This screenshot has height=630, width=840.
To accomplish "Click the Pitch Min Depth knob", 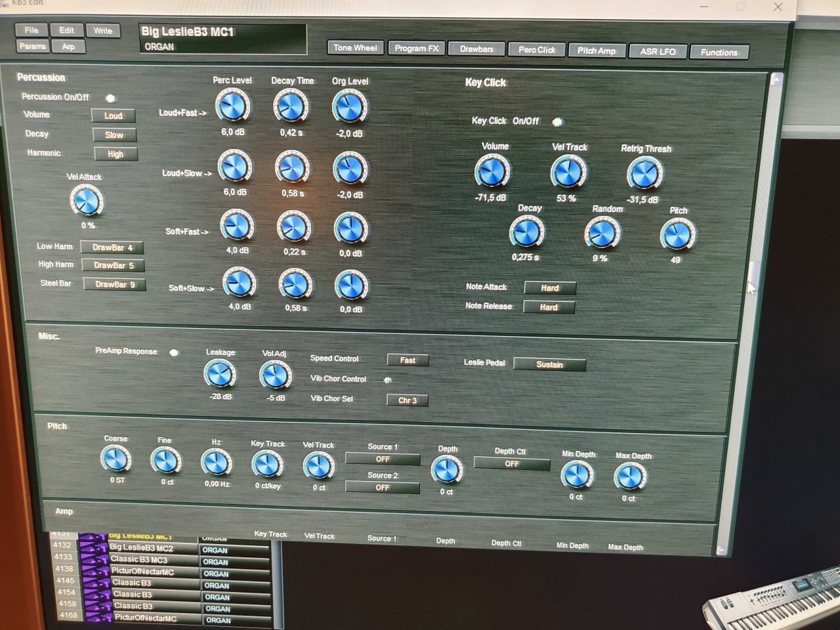I will click(x=577, y=475).
